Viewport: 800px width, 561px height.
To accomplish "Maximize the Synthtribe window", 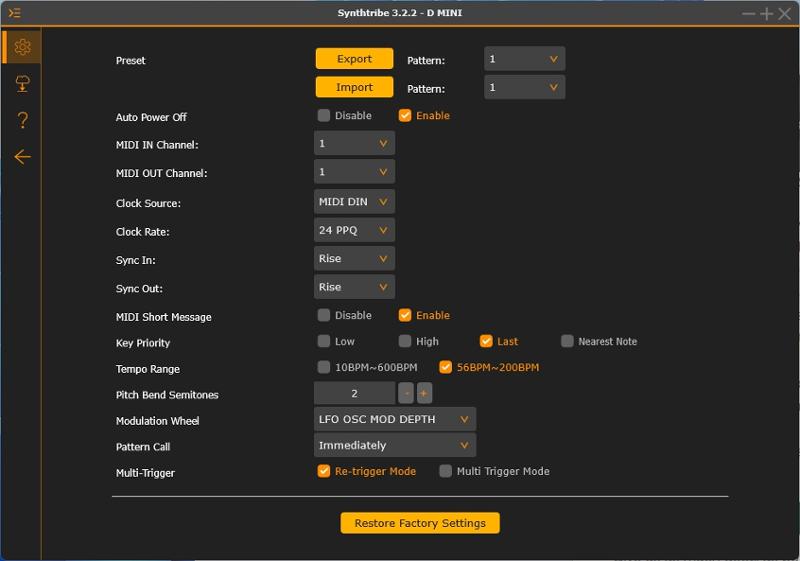I will coord(766,14).
